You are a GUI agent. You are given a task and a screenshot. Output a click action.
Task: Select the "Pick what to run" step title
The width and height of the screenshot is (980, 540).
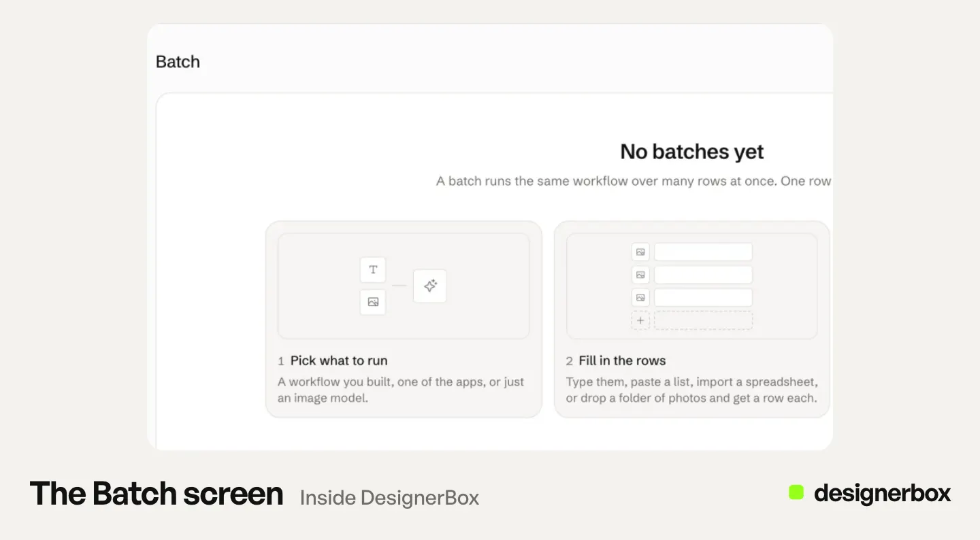pos(339,360)
